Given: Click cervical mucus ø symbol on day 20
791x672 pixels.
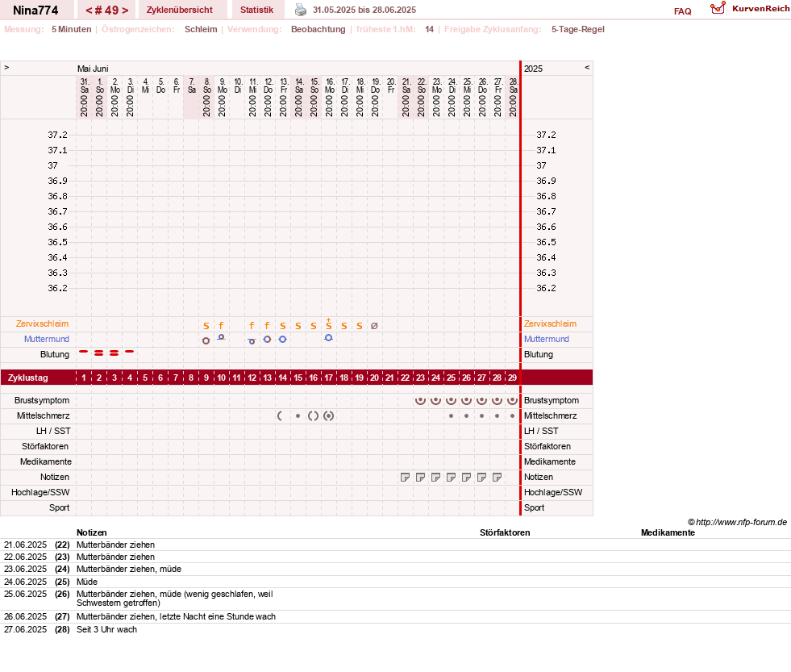Looking at the screenshot, I should pos(374,326).
